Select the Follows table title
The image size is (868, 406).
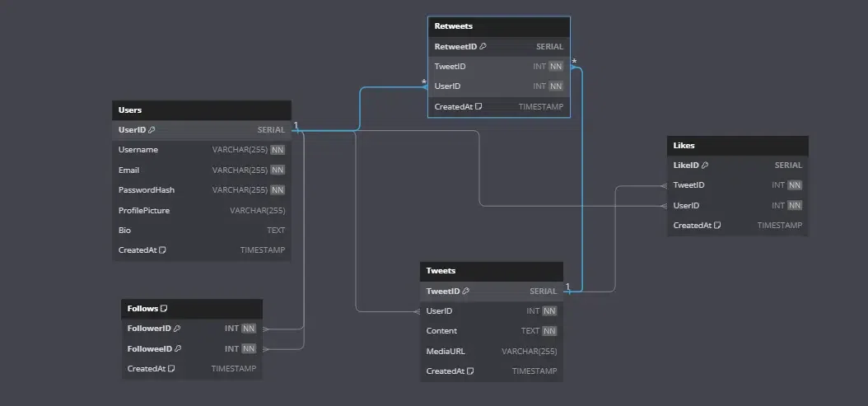[x=142, y=309]
